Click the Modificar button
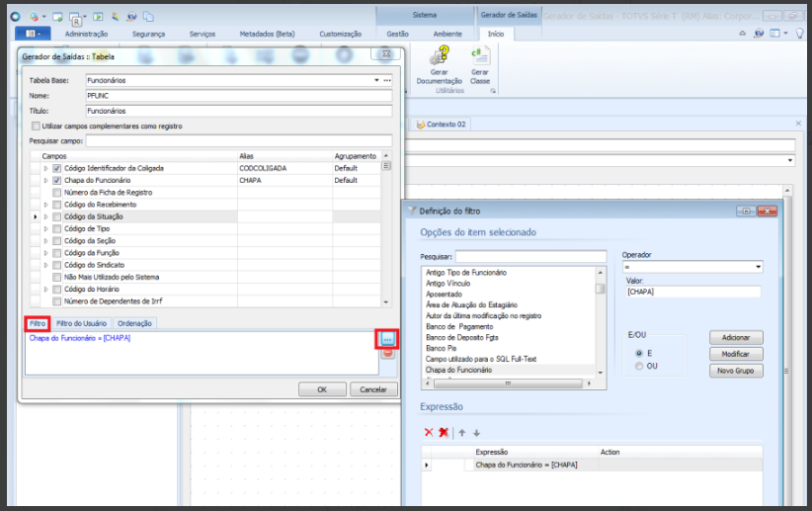The width and height of the screenshot is (812, 511). [736, 354]
